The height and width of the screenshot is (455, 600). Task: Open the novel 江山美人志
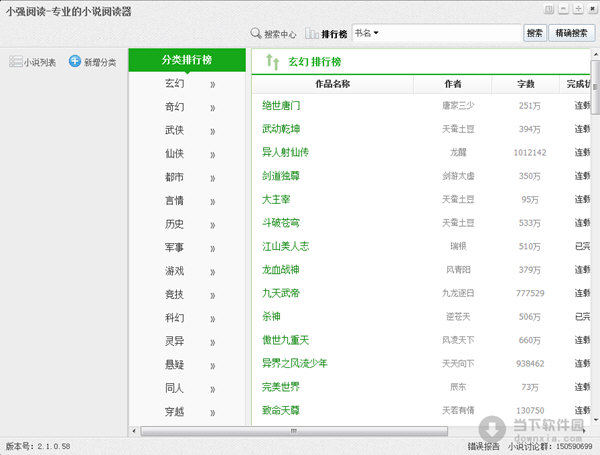285,246
